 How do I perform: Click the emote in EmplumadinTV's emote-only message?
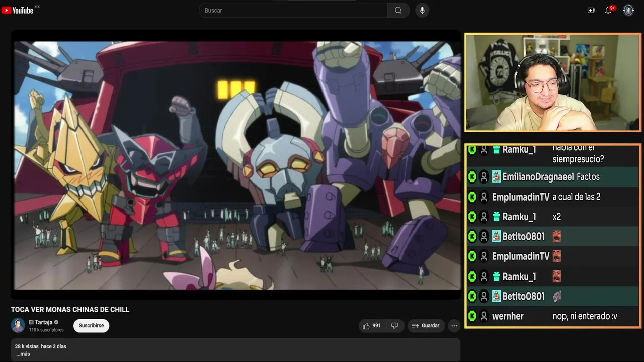[556, 256]
